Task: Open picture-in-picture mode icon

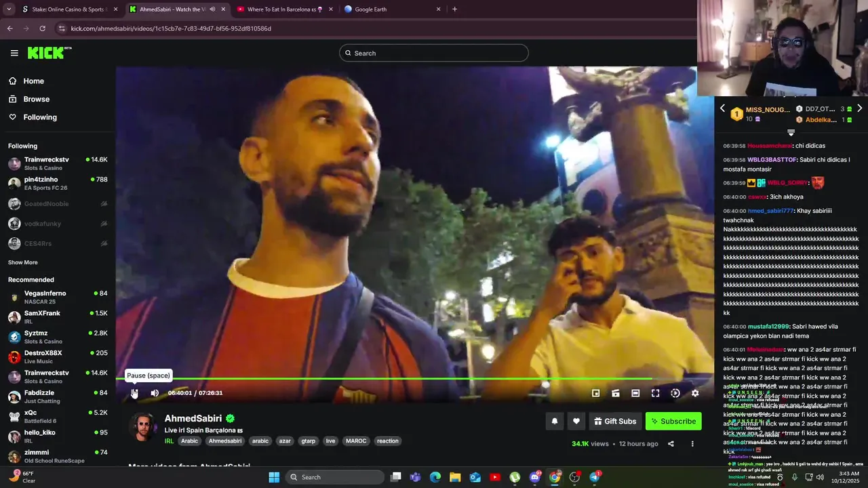Action: point(595,393)
